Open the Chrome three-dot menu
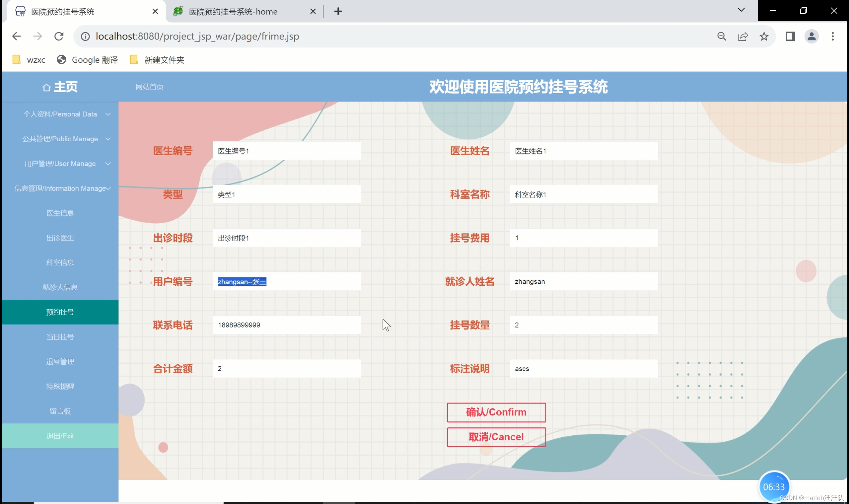The width and height of the screenshot is (849, 504). (832, 36)
